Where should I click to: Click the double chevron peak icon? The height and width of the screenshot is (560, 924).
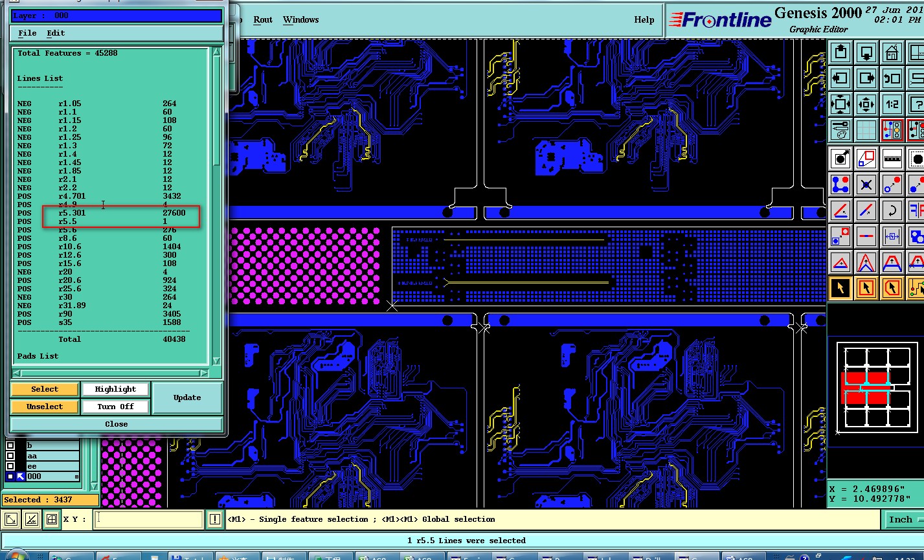pos(866,262)
